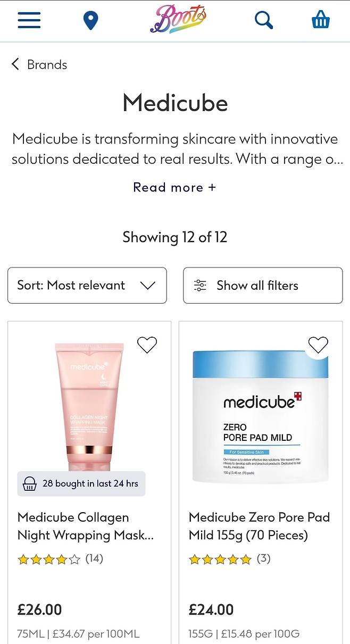Click basket icon in 28 bought badge
The height and width of the screenshot is (644, 350).
pyautogui.click(x=30, y=484)
